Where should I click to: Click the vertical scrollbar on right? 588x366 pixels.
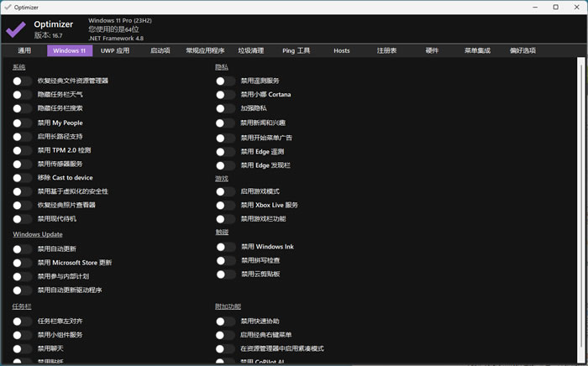tap(581, 210)
